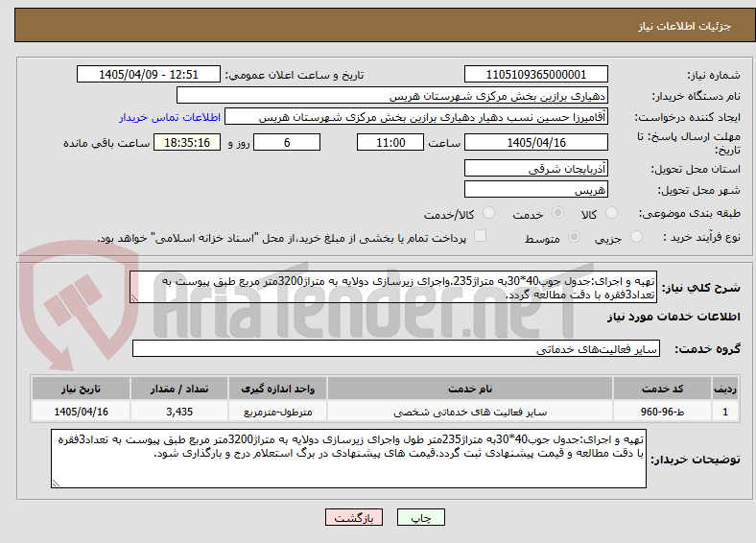Click the delivery province field آذربایجان شرقی

[x=535, y=168]
